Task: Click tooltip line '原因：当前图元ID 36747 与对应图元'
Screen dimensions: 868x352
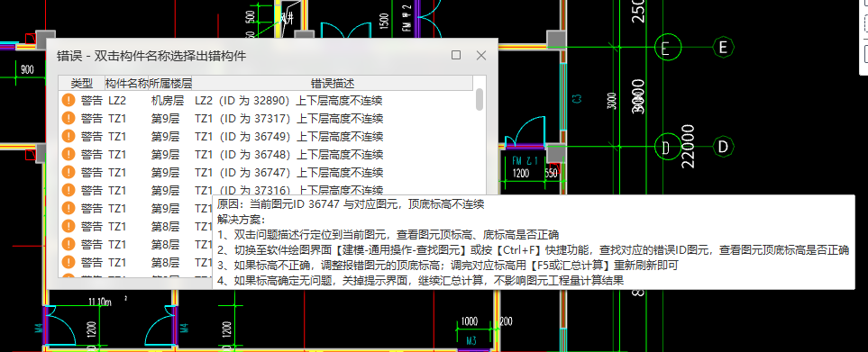Action: pyautogui.click(x=310, y=204)
